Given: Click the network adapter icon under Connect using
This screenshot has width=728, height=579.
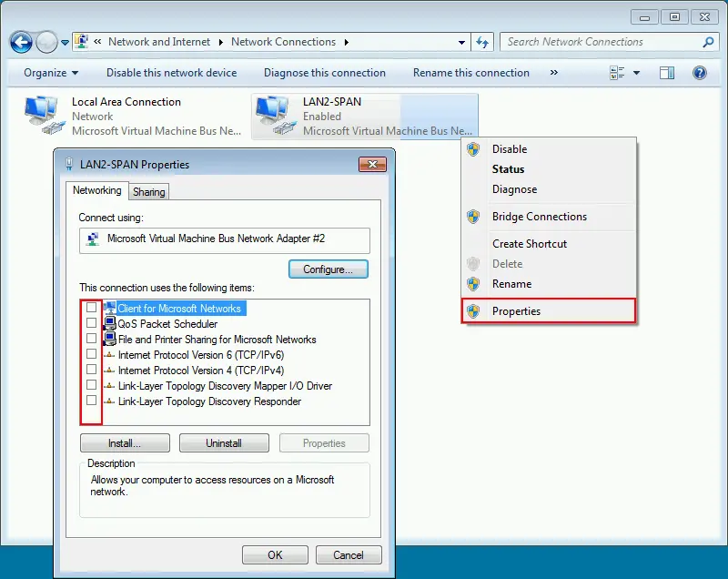Looking at the screenshot, I should coord(93,239).
